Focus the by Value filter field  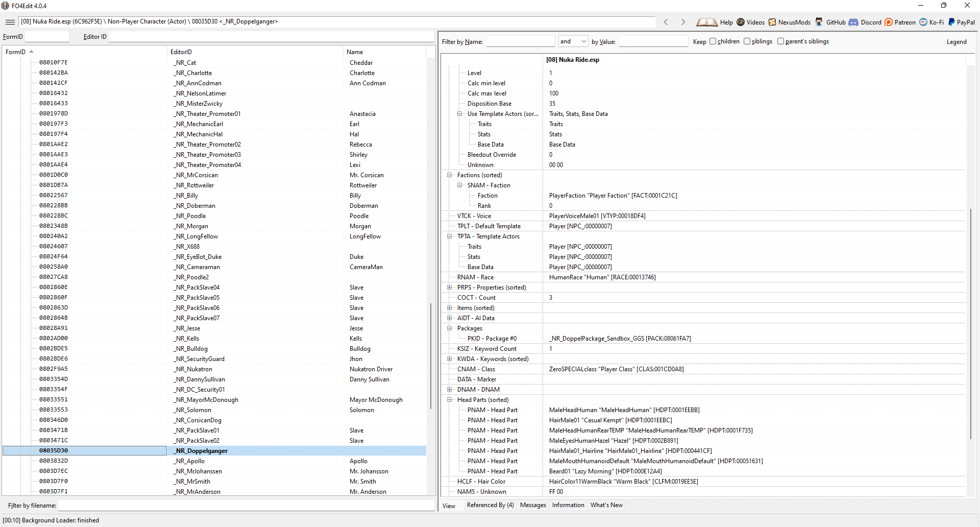point(653,41)
